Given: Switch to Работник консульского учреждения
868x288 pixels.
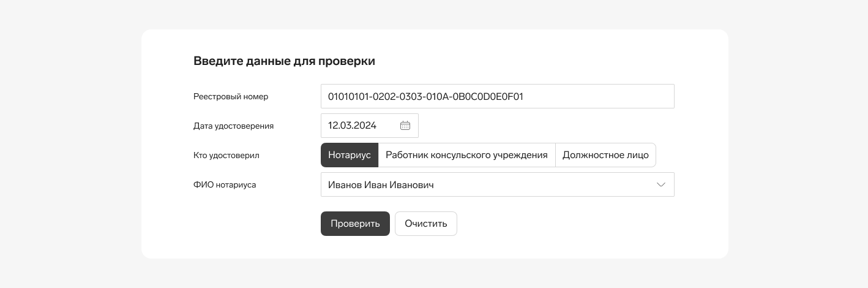Looking at the screenshot, I should point(466,155).
